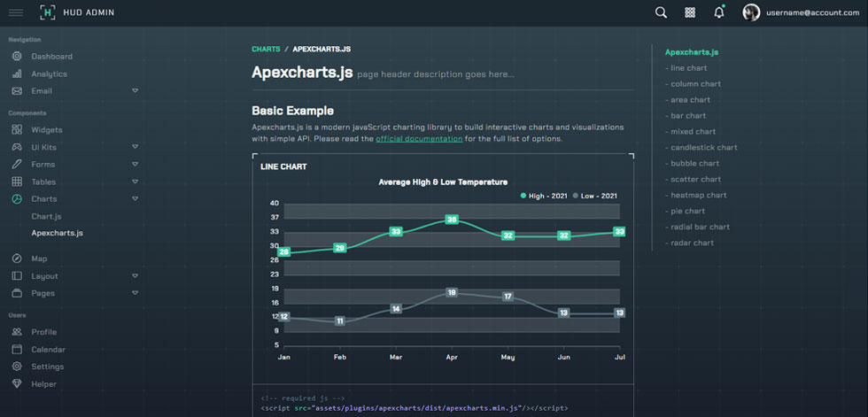Expand the Forms submenu arrow
The height and width of the screenshot is (417, 868).
(135, 165)
